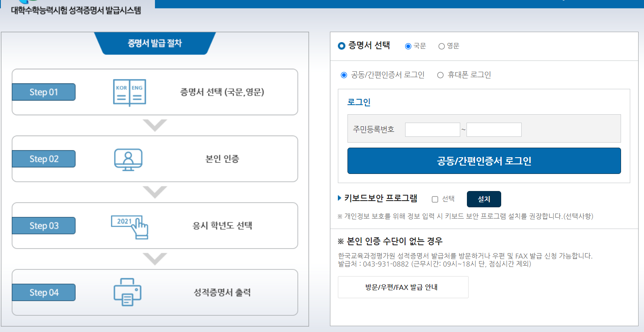
Task: Click the chevron arrow between Step 03 and Step 04
Action: pos(155,258)
